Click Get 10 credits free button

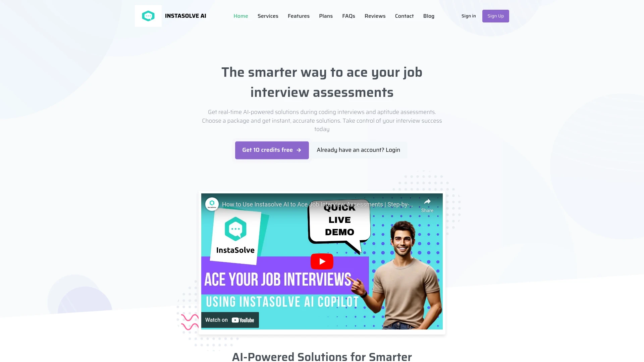(x=272, y=150)
